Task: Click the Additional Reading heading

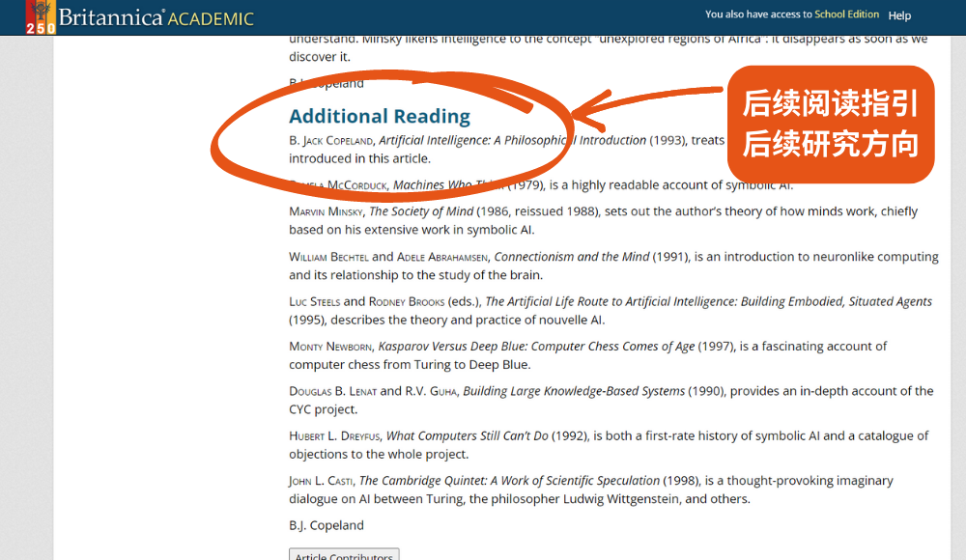Action: 380,116
